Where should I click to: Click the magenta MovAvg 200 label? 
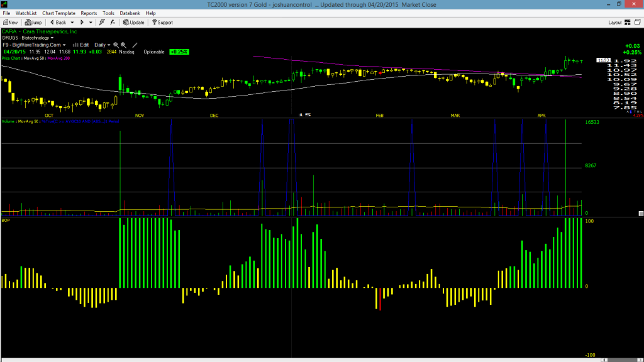(x=58, y=58)
